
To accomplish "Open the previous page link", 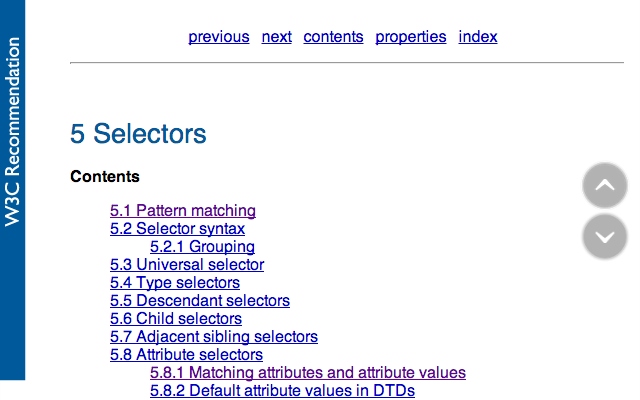I will tap(219, 37).
